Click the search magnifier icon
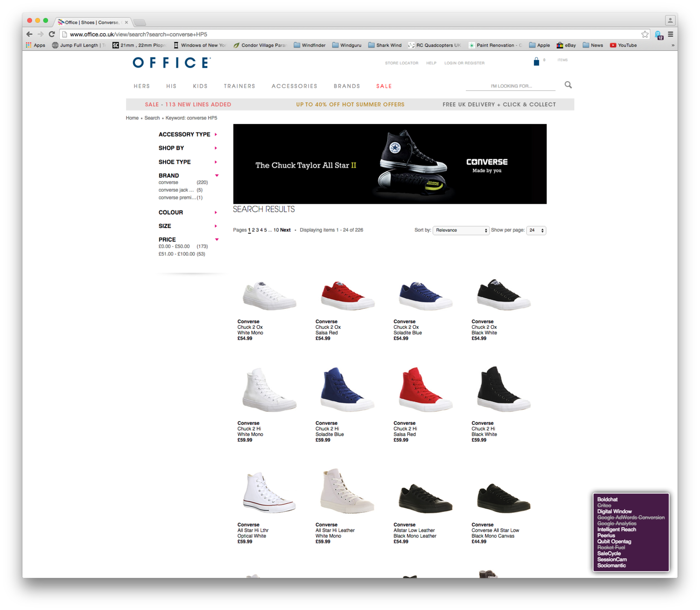 pos(568,85)
